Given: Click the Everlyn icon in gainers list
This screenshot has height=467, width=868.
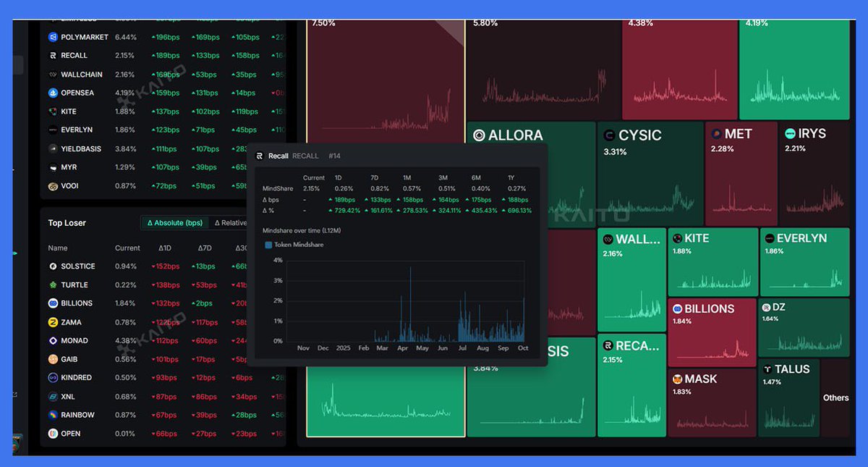Looking at the screenshot, I should click(53, 130).
